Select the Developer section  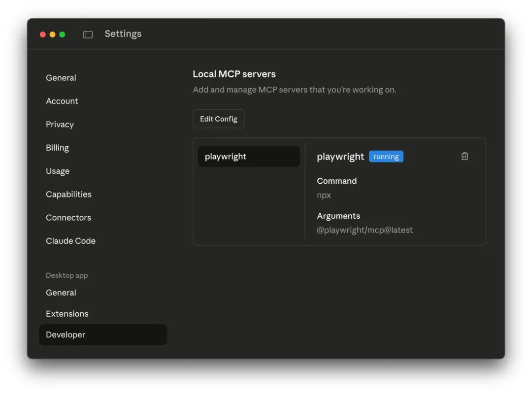pyautogui.click(x=103, y=334)
